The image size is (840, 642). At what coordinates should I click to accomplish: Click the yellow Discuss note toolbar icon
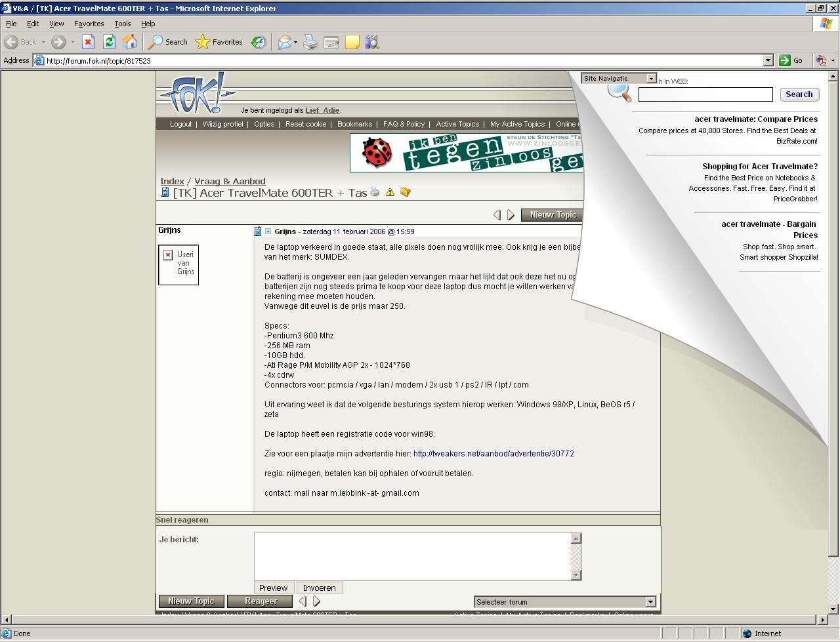pyautogui.click(x=352, y=42)
